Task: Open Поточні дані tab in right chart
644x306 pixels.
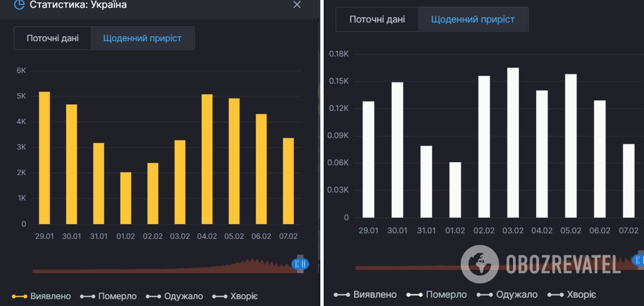Action: (377, 20)
